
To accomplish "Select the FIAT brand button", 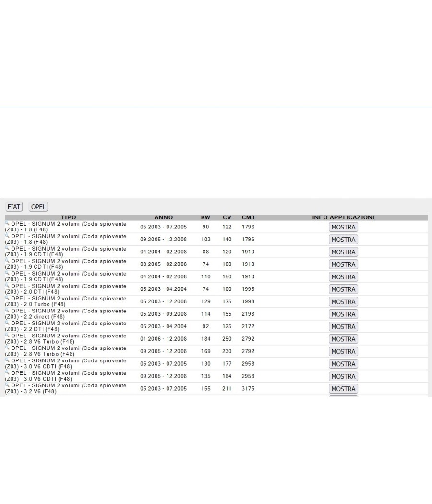I will (14, 207).
